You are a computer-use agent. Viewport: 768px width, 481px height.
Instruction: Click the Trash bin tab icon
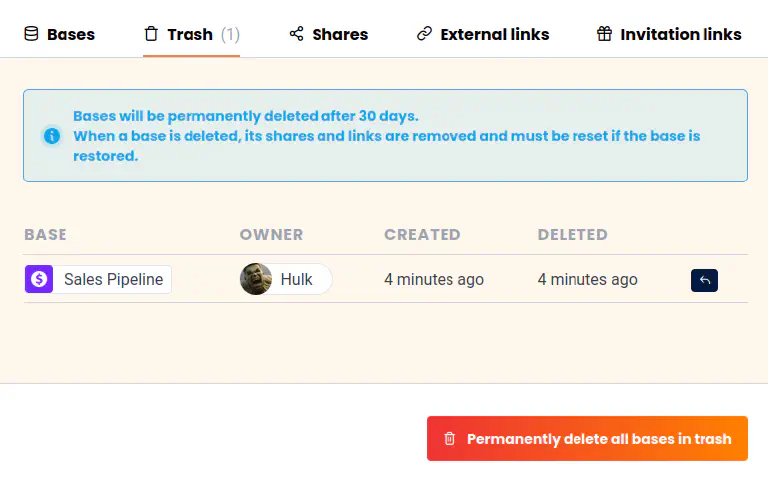pyautogui.click(x=152, y=34)
